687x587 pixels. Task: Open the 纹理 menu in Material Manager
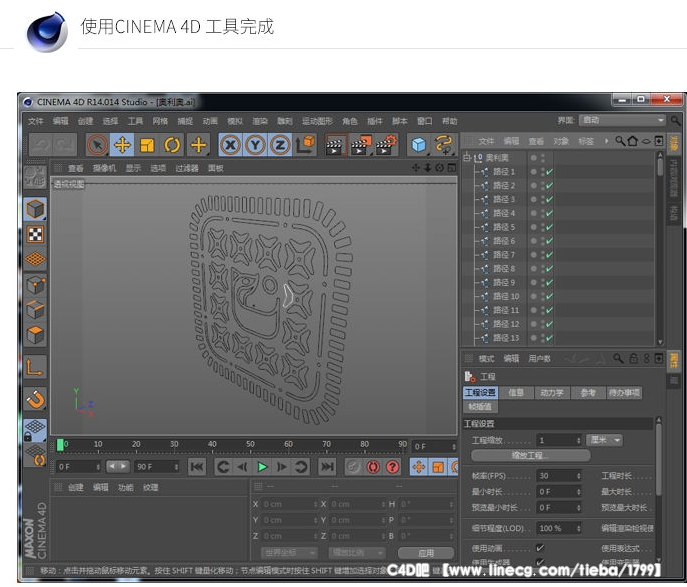click(x=150, y=487)
